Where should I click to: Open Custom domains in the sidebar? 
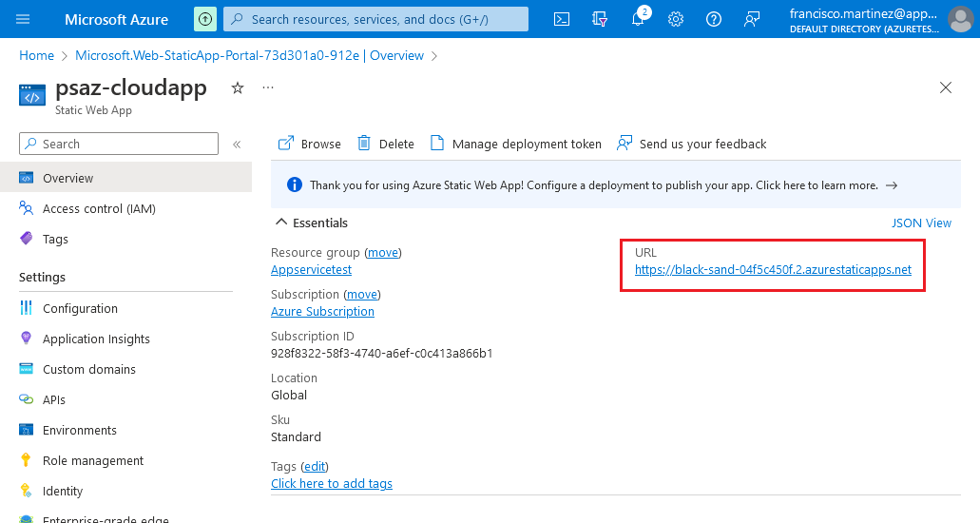88,369
